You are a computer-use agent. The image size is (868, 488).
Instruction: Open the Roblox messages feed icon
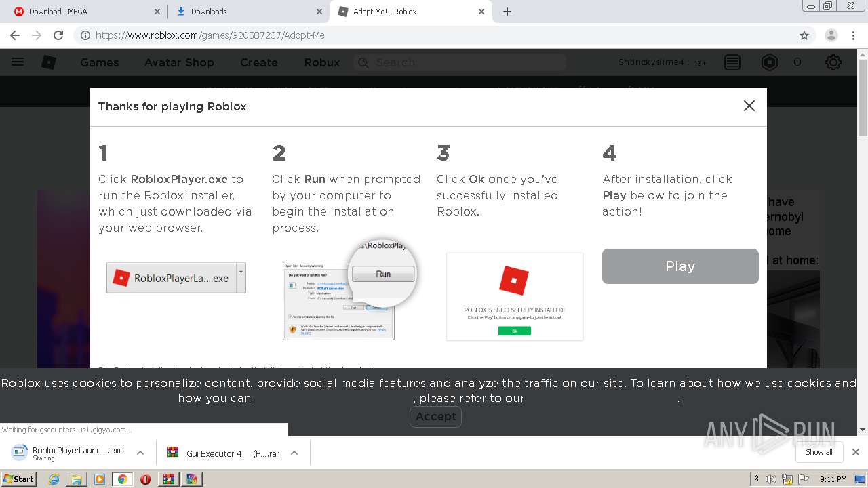pyautogui.click(x=732, y=62)
